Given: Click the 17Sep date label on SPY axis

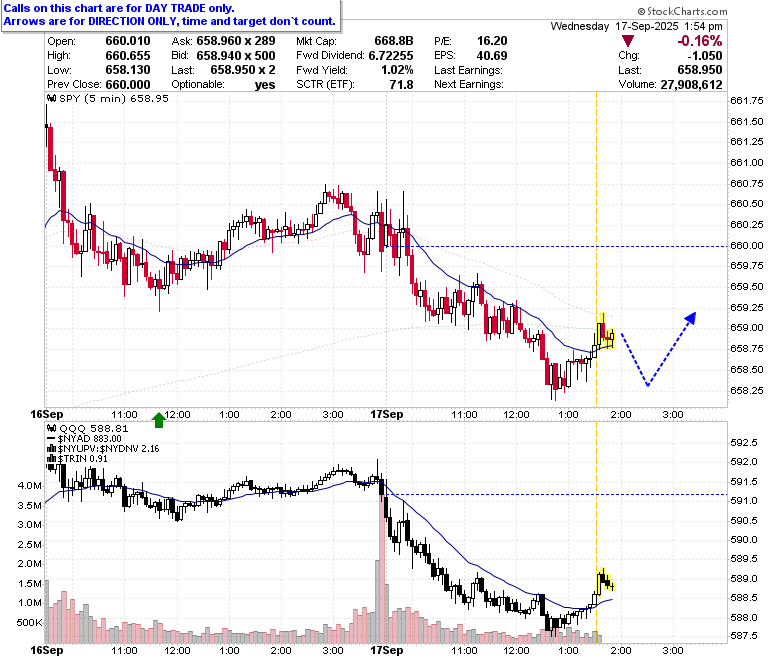Looking at the screenshot, I should pyautogui.click(x=387, y=414).
